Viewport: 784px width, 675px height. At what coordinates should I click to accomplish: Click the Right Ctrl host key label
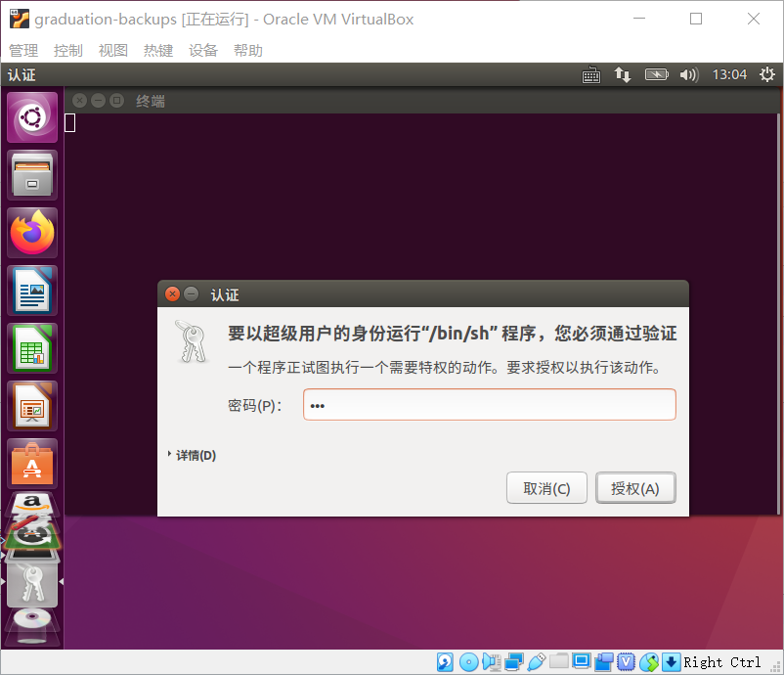[x=722, y=662]
